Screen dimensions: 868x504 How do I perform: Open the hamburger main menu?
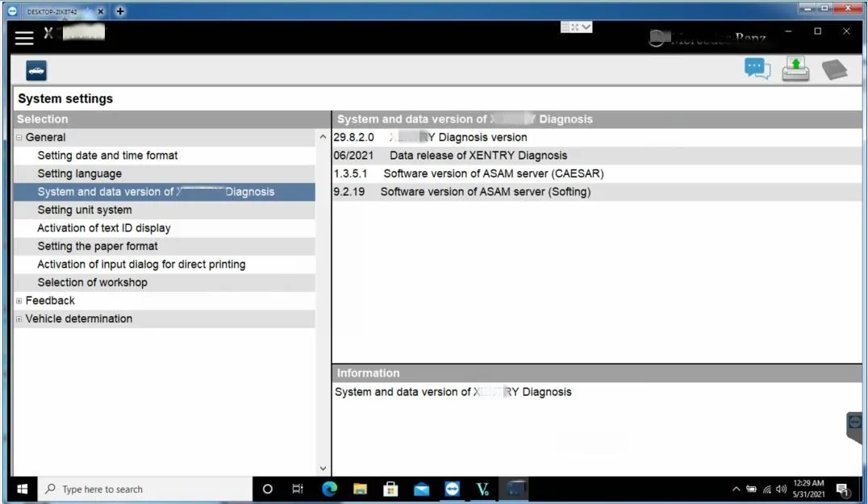pos(24,38)
